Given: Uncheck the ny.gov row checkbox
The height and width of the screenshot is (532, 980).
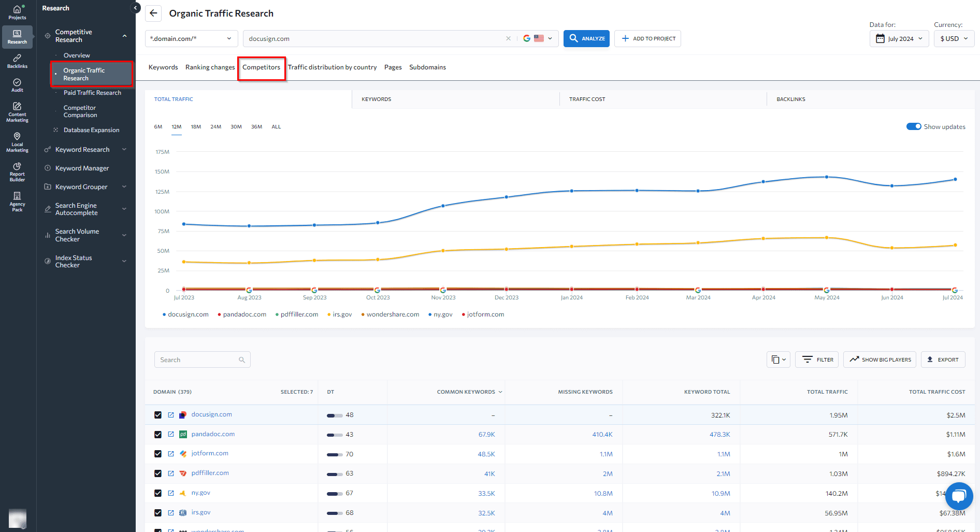Looking at the screenshot, I should coord(158,493).
